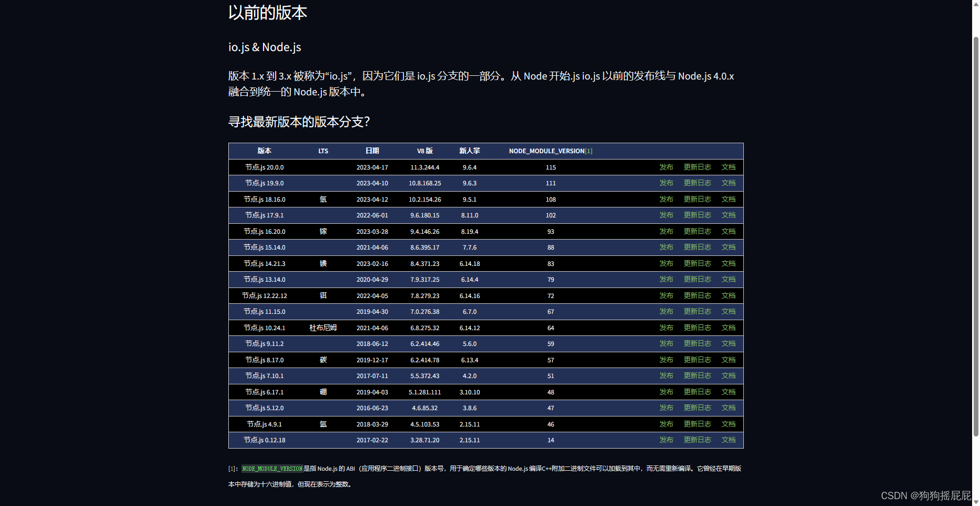
Task: Open 文档 for 节点.js 9.11.2
Action: coord(728,343)
